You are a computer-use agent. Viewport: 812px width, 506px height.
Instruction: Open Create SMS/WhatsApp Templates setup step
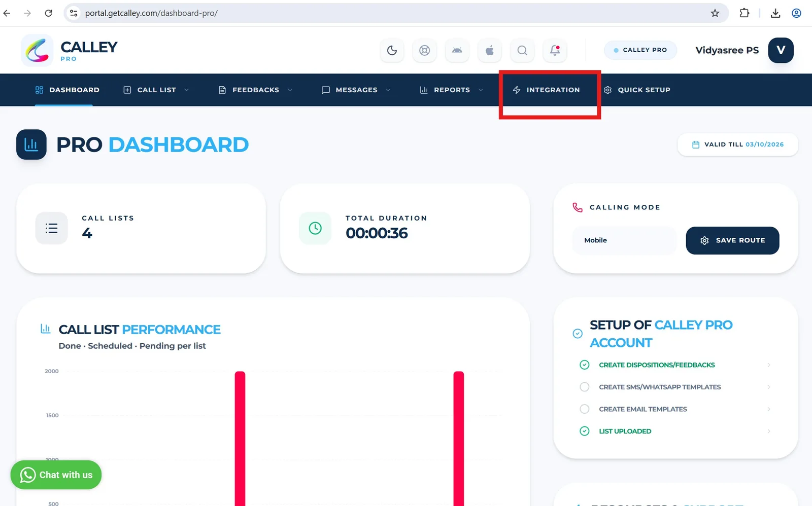coord(675,387)
